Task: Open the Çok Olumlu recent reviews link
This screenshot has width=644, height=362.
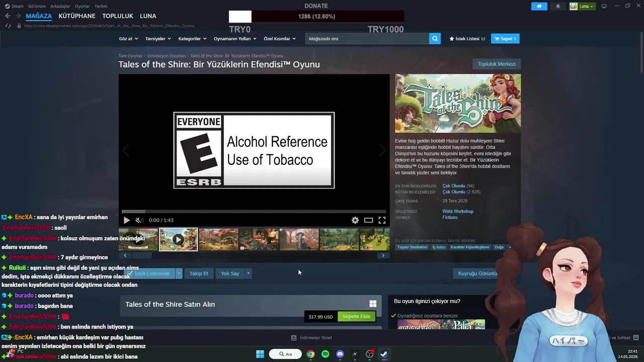Action: coord(454,186)
